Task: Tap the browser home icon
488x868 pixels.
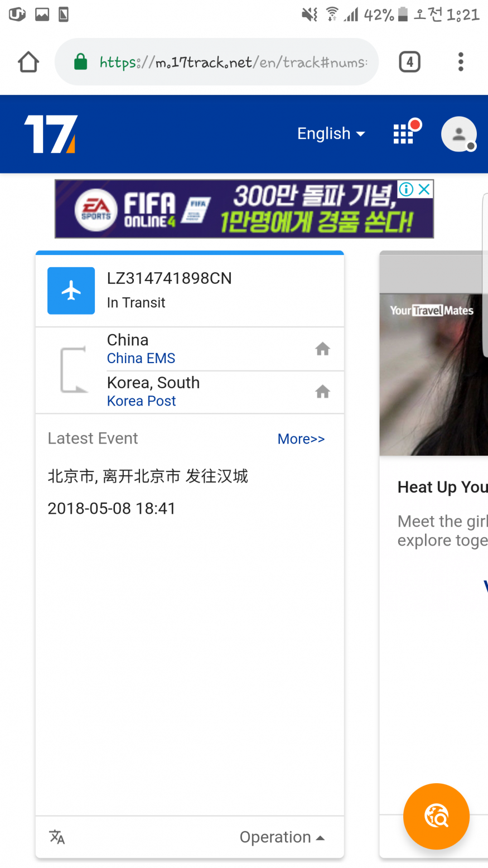Action: (x=28, y=62)
